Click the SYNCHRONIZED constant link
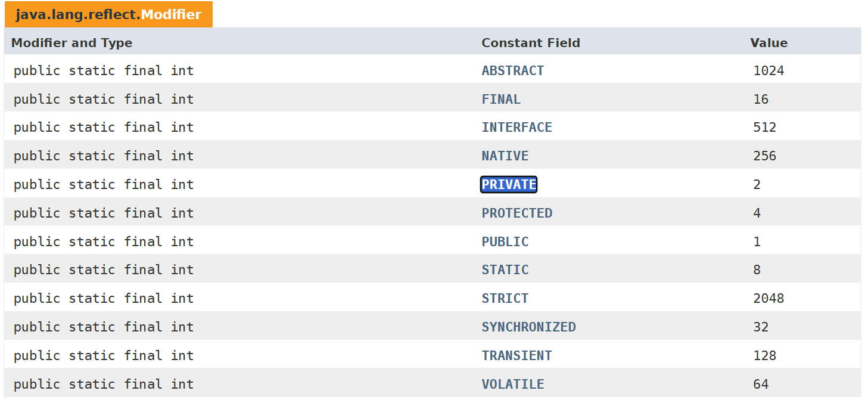This screenshot has height=403, width=868. pos(528,327)
